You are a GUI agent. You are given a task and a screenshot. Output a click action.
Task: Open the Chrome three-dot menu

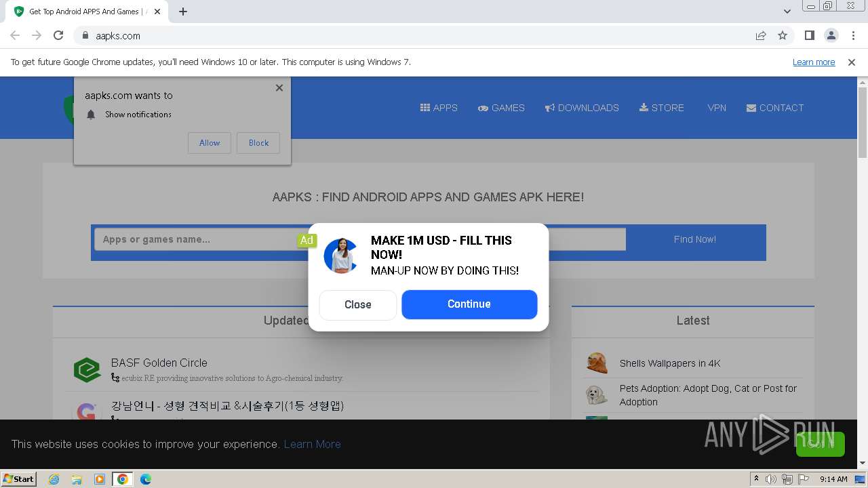(x=852, y=36)
